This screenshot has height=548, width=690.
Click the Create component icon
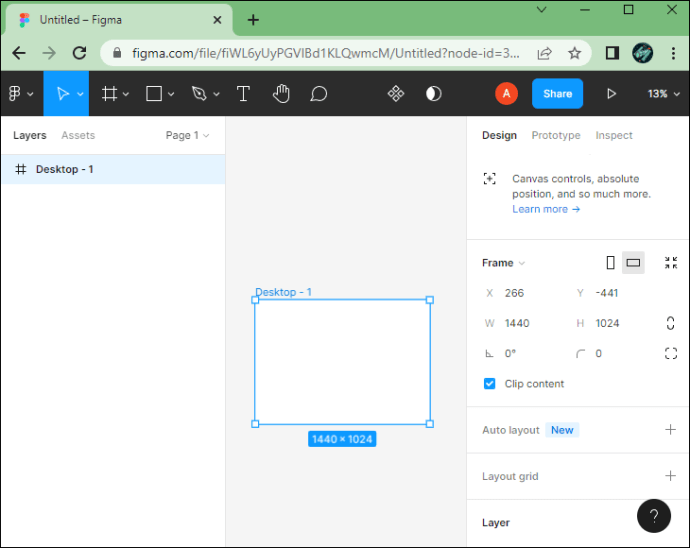pyautogui.click(x=396, y=93)
